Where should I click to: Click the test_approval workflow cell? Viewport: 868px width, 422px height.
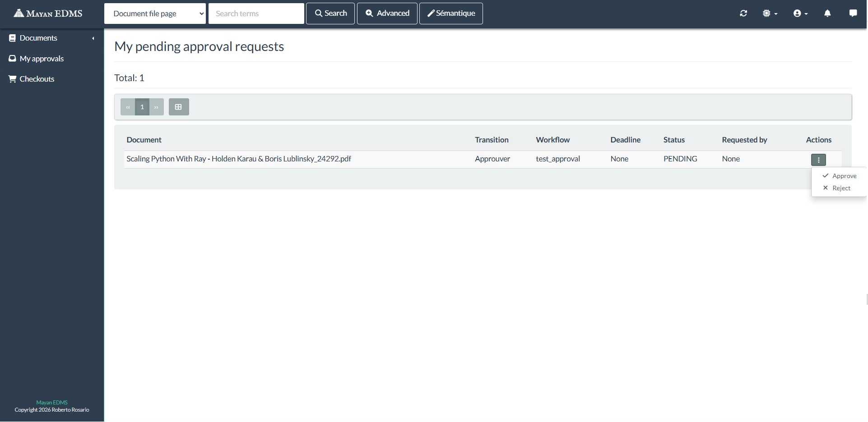(x=558, y=159)
